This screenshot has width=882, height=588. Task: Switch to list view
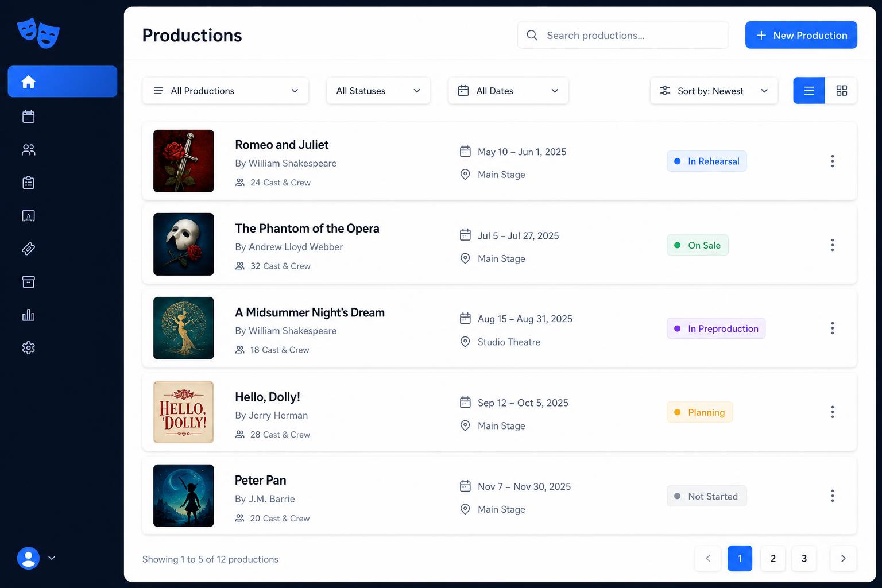tap(809, 91)
